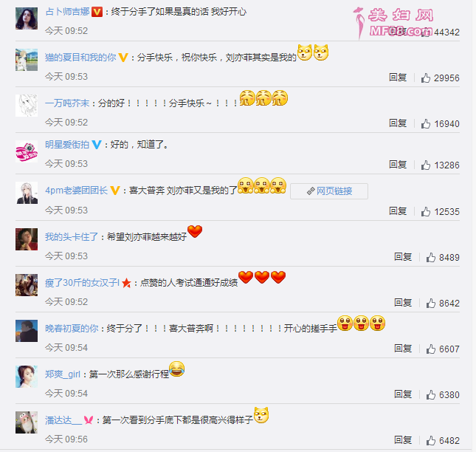The height and width of the screenshot is (452, 476).
Task: Click thumbs-up next to 12535
Action: (425, 211)
